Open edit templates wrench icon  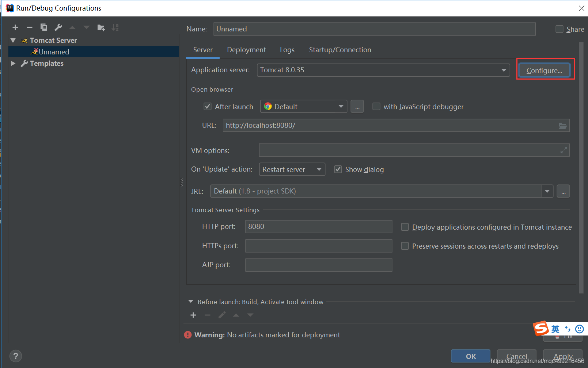click(58, 27)
